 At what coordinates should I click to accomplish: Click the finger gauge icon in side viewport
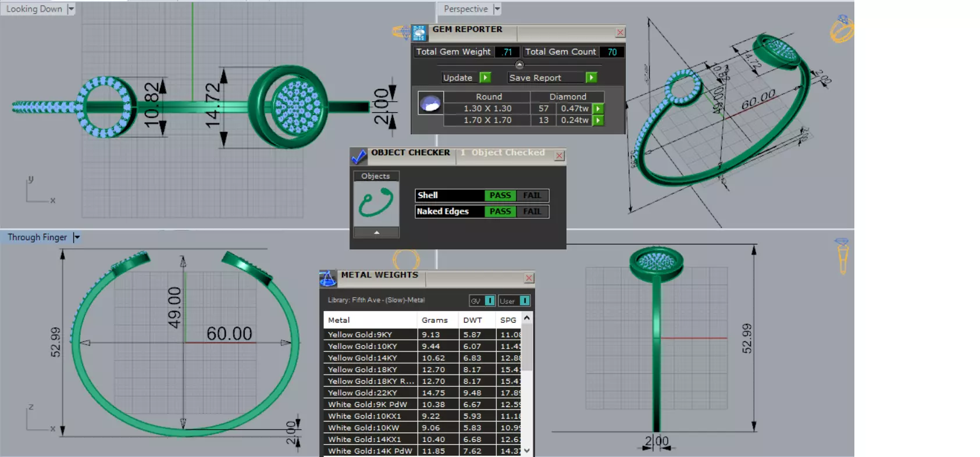pyautogui.click(x=842, y=256)
